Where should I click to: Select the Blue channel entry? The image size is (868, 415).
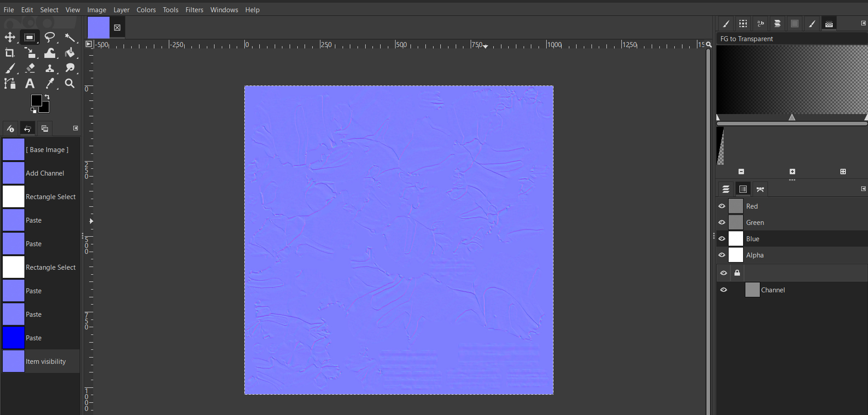coord(753,239)
